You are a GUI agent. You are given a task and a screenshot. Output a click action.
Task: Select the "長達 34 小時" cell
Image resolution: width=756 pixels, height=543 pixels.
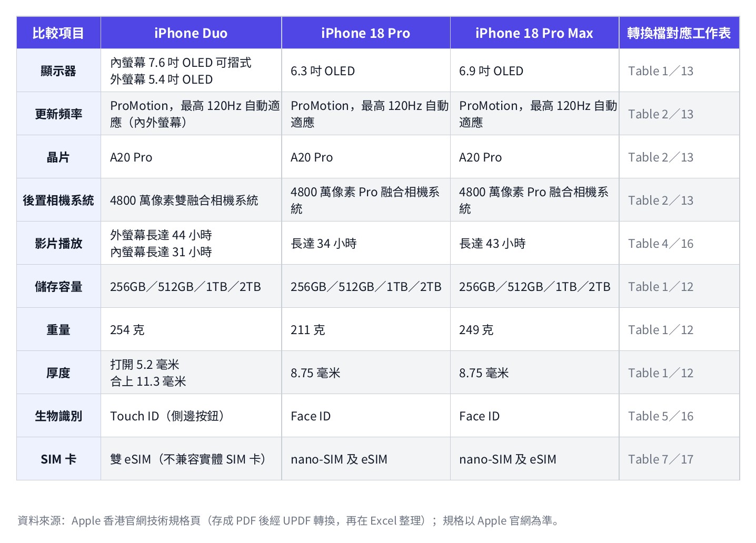point(366,244)
